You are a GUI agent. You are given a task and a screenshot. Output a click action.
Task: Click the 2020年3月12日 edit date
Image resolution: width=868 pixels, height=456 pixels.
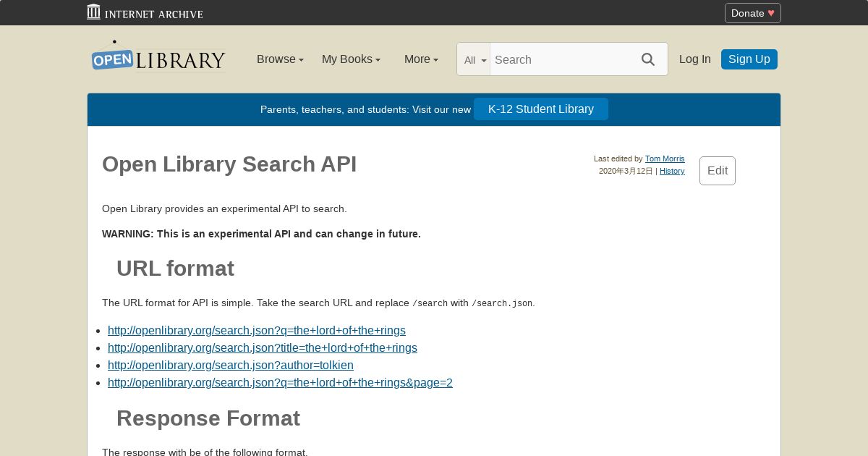click(x=626, y=171)
